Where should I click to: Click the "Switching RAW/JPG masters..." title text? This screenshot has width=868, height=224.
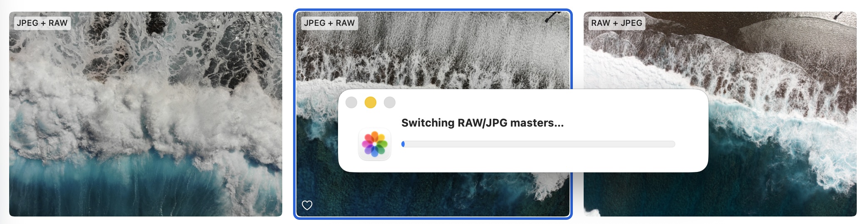click(482, 123)
